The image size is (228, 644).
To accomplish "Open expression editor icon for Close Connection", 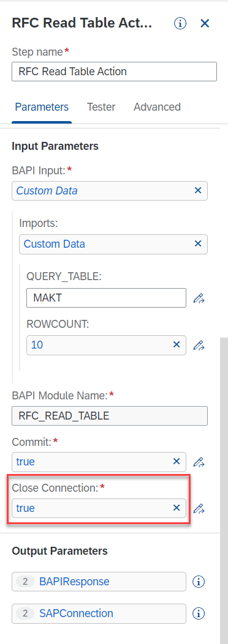I will click(x=199, y=509).
